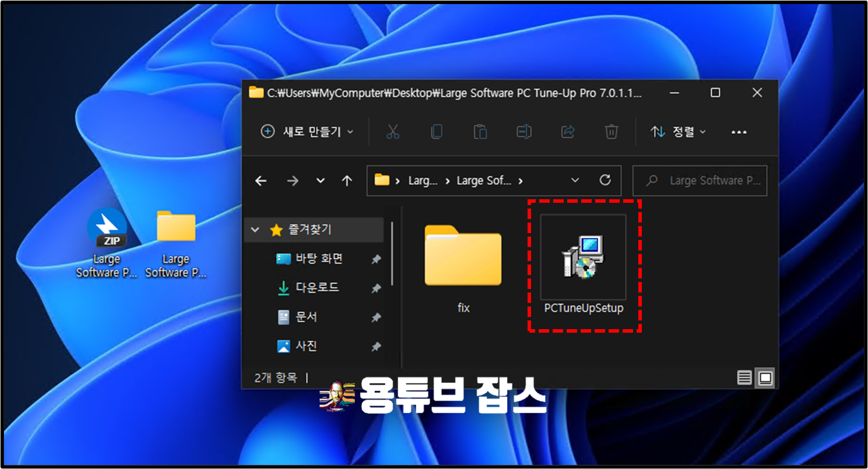Click the Rename icon in toolbar
Viewport: 868px width, 469px height.
coord(524,132)
